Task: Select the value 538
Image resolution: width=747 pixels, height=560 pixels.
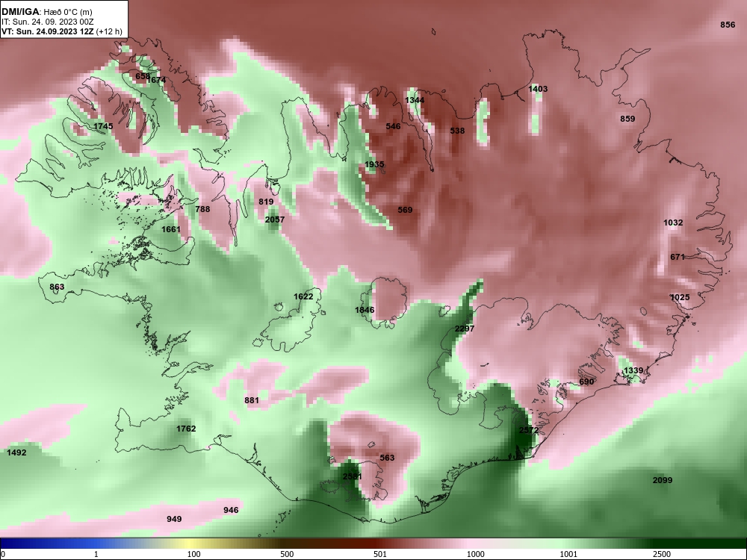Action: click(457, 131)
